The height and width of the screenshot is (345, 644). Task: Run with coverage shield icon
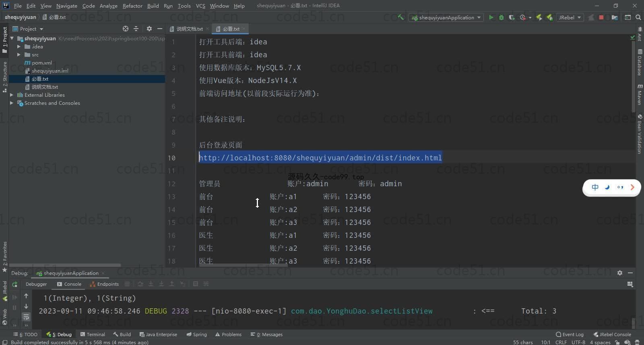click(512, 17)
